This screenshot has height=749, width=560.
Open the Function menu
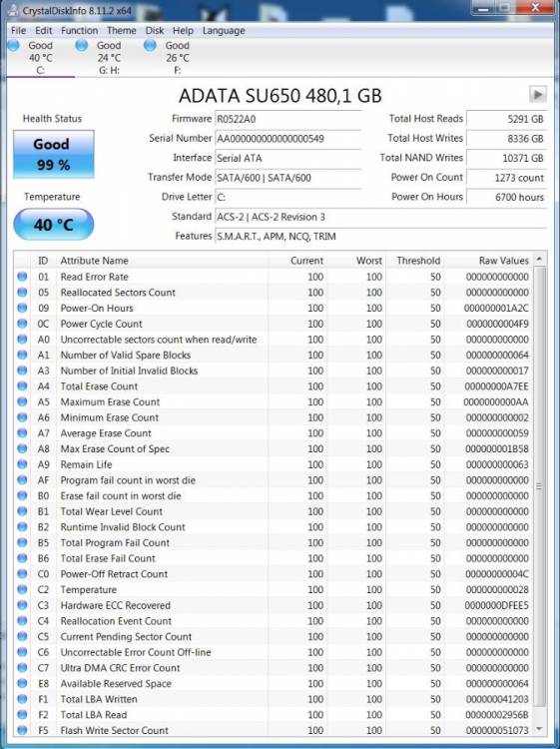[x=79, y=31]
